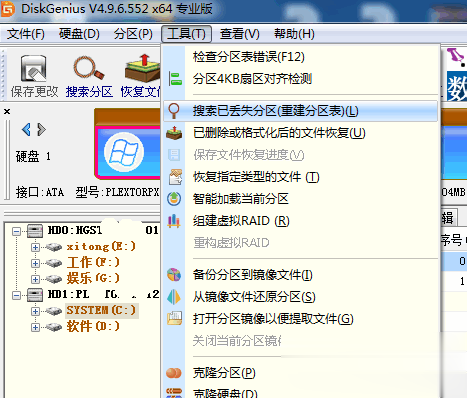The height and width of the screenshot is (398, 467).
Task: Click the 备份分区到镜像文件 icon
Action: (174, 275)
